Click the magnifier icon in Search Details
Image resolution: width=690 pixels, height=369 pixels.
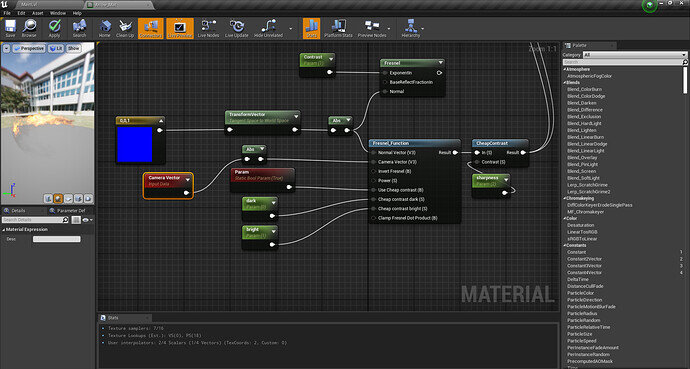(66, 220)
